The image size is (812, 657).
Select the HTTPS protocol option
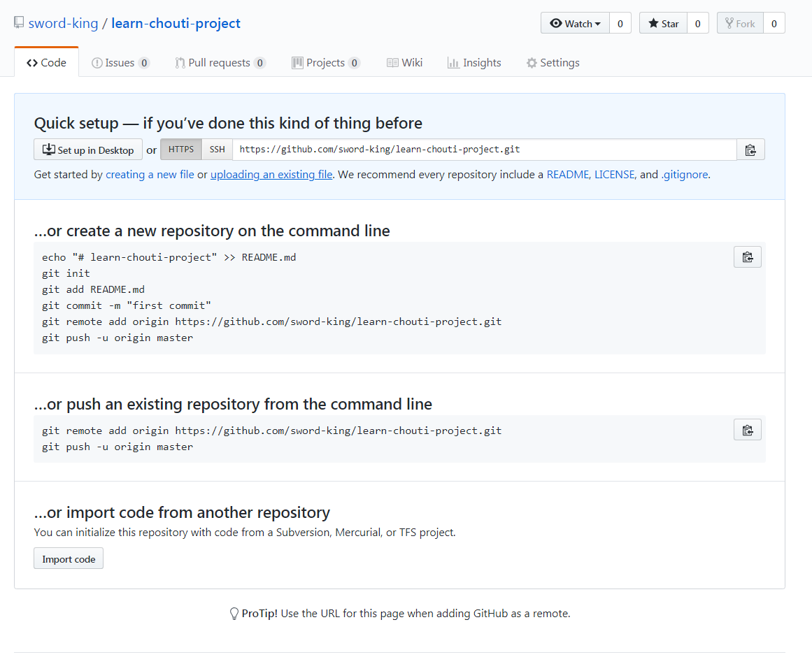click(x=181, y=150)
